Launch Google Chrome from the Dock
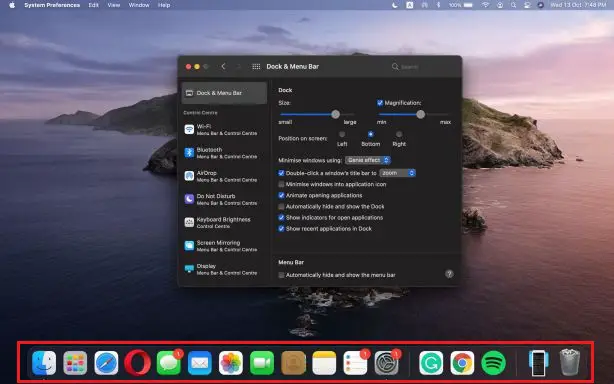614x384 pixels. pyautogui.click(x=462, y=363)
